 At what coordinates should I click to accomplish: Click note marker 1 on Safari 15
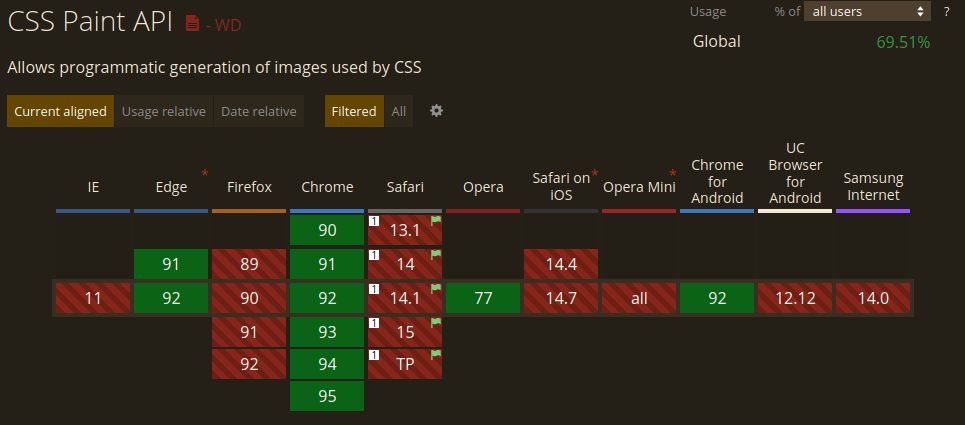(x=373, y=322)
